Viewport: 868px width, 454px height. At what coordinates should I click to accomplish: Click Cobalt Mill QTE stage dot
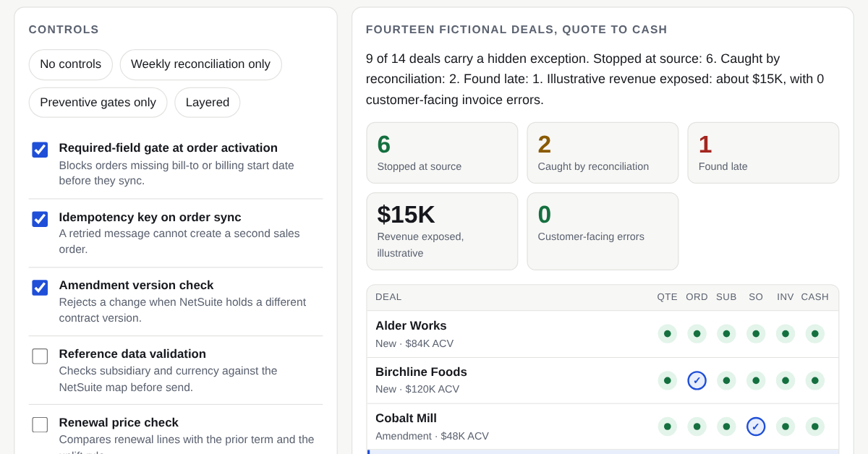[668, 427]
